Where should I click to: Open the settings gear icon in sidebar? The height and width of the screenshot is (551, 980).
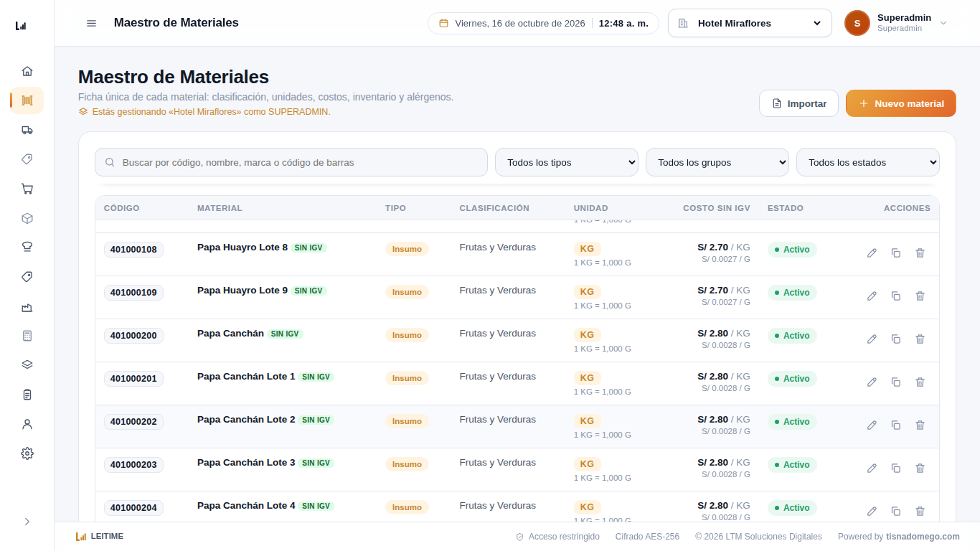click(27, 453)
